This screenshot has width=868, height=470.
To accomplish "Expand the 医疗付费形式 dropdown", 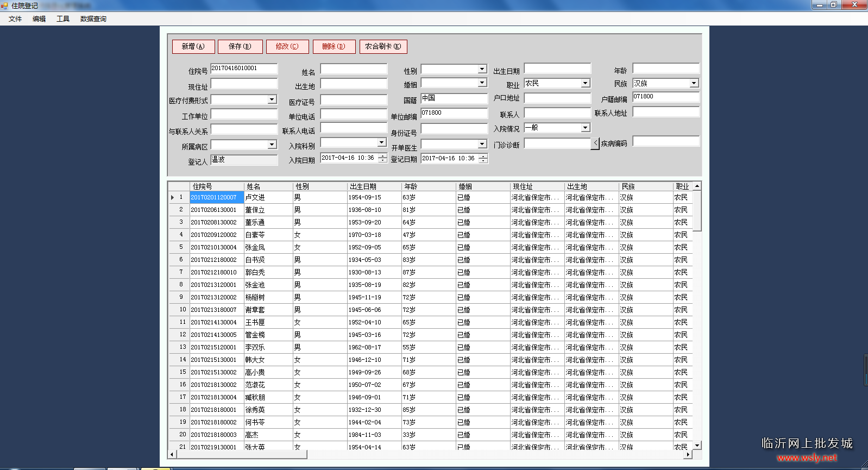I will (x=272, y=99).
